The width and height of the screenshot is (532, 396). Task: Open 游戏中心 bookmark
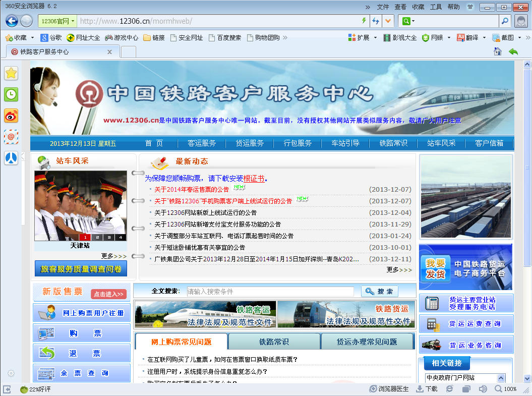coord(122,38)
